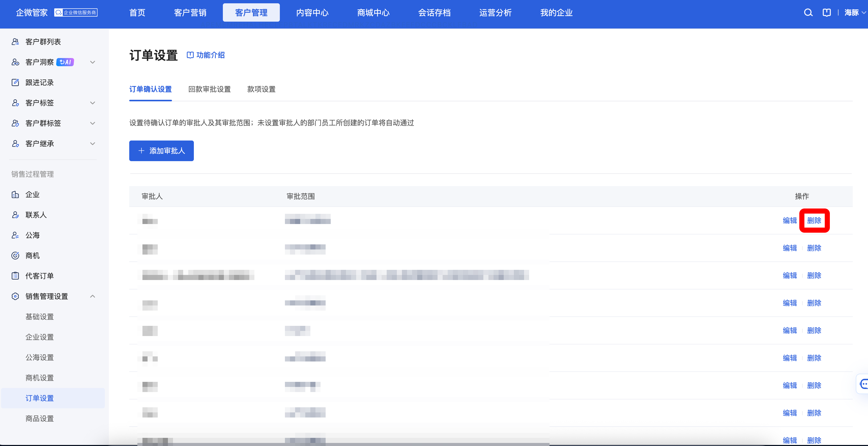This screenshot has width=868, height=446.
Task: Collapse the 销售管理设置 section chevron
Action: tap(93, 296)
